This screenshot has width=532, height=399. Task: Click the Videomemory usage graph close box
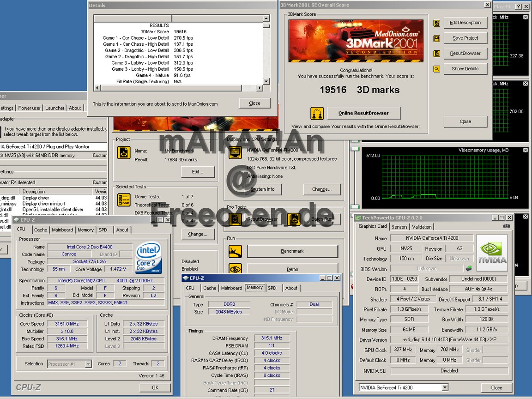pos(525,150)
